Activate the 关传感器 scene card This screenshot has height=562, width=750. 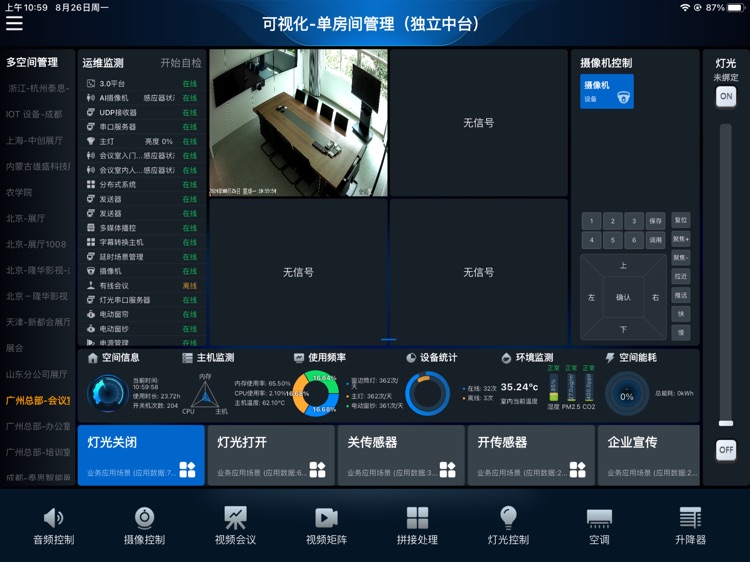[x=401, y=455]
